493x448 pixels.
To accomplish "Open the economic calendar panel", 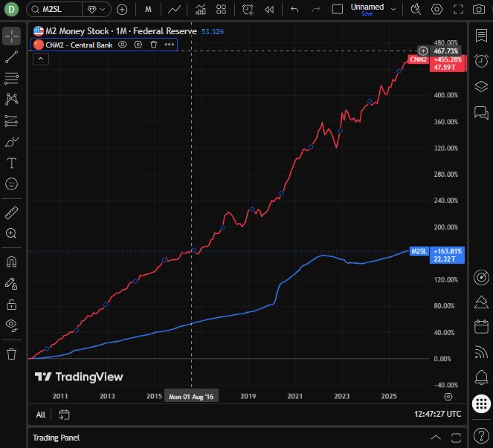I will coord(481,327).
